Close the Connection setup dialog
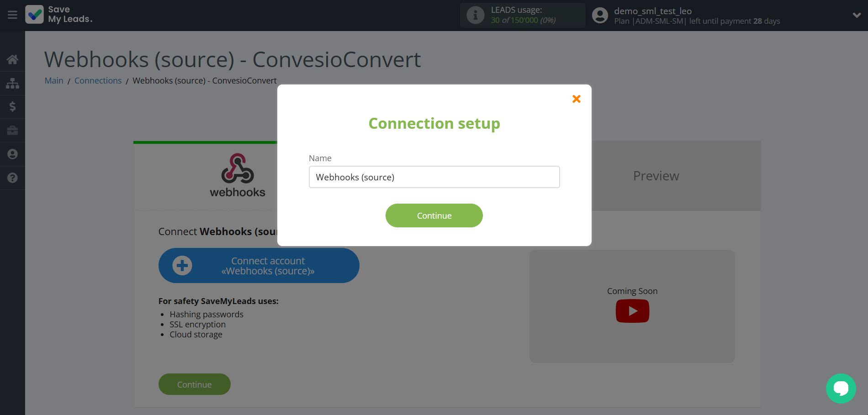The image size is (868, 415). (x=577, y=99)
